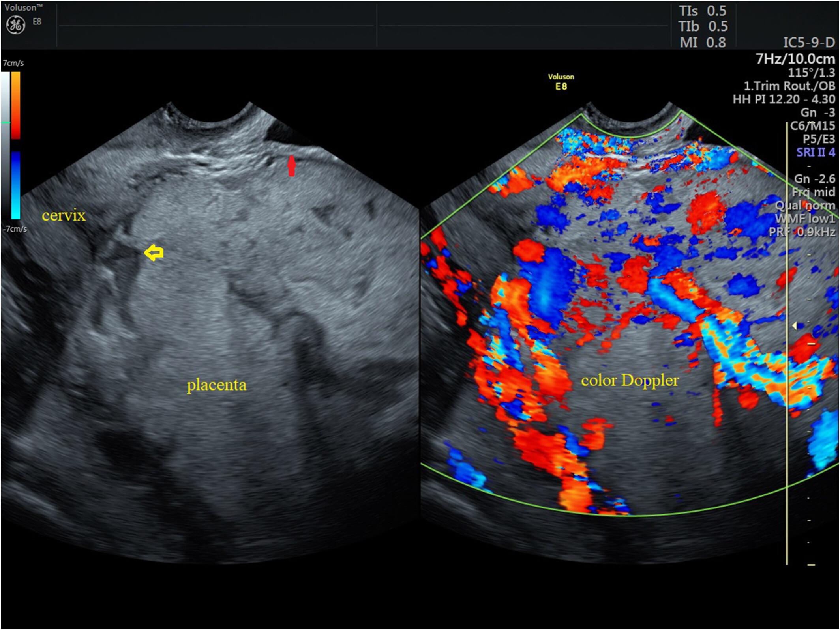Viewport: 840px width, 630px height.
Task: Click the '1.Trim Rout./OB' preset label
Action: (x=789, y=86)
